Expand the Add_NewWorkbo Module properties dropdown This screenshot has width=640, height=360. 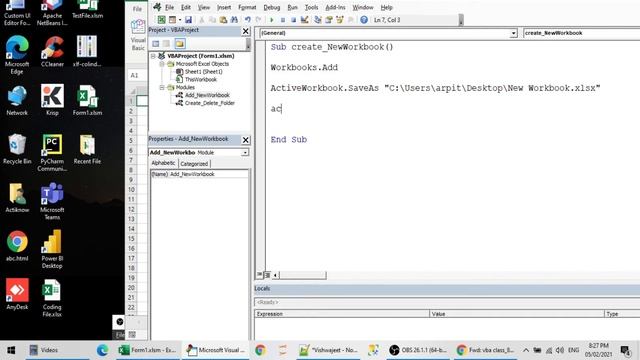tap(245, 153)
